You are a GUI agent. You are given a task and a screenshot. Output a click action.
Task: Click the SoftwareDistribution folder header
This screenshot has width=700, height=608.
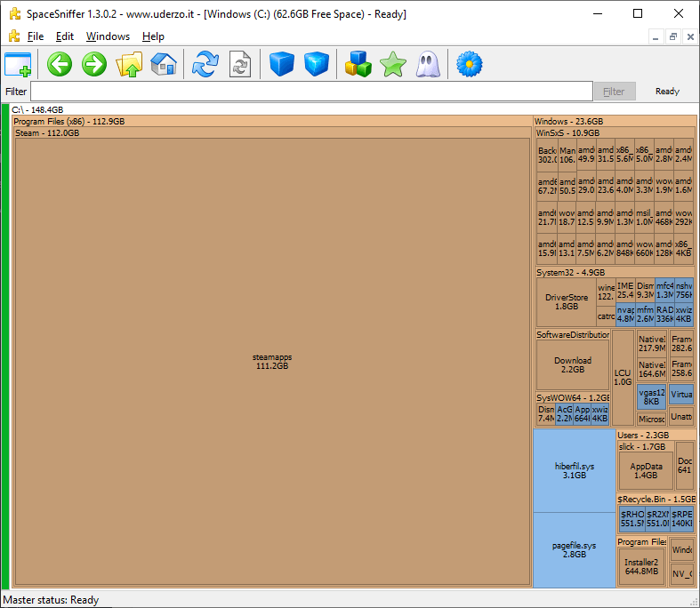(x=573, y=334)
